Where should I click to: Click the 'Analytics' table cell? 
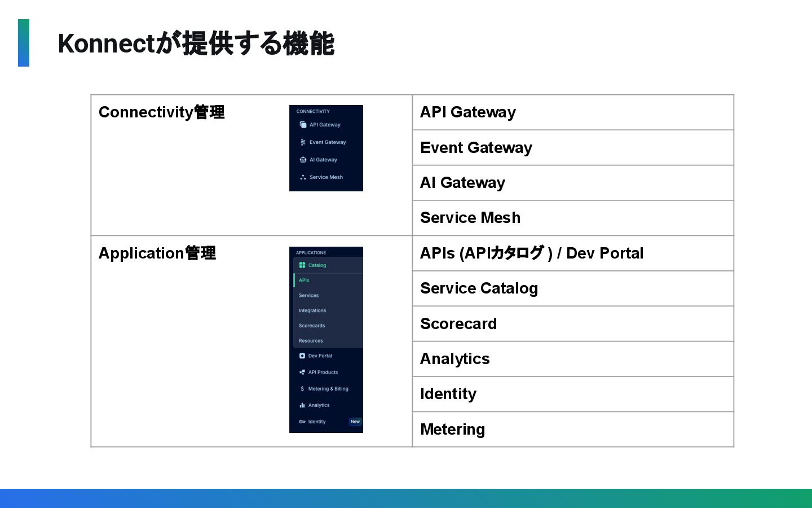click(x=573, y=359)
